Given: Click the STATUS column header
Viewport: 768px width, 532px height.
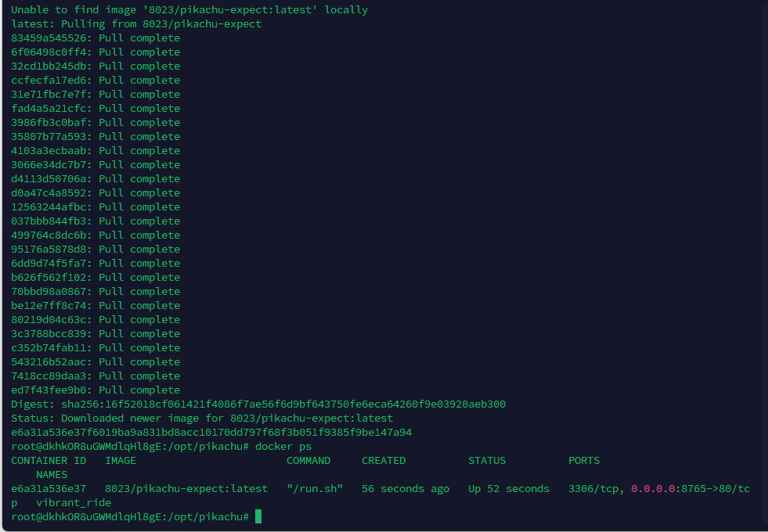Looking at the screenshot, I should pyautogui.click(x=487, y=461).
